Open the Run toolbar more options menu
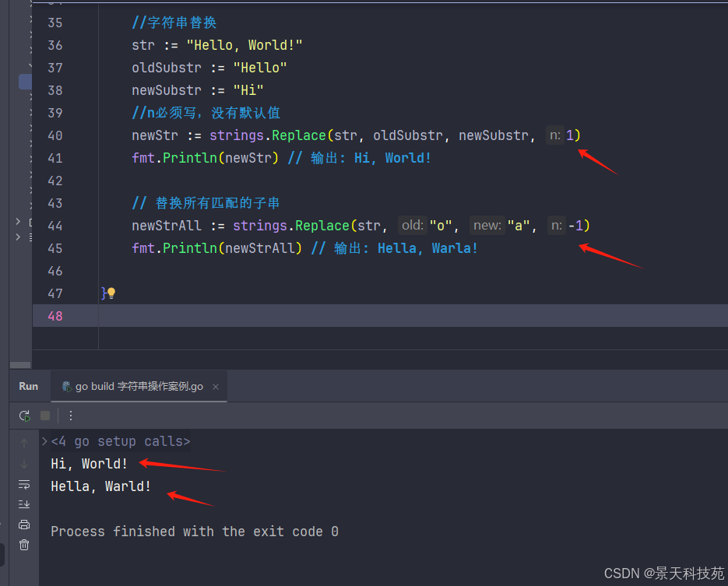728x586 pixels. tap(71, 416)
